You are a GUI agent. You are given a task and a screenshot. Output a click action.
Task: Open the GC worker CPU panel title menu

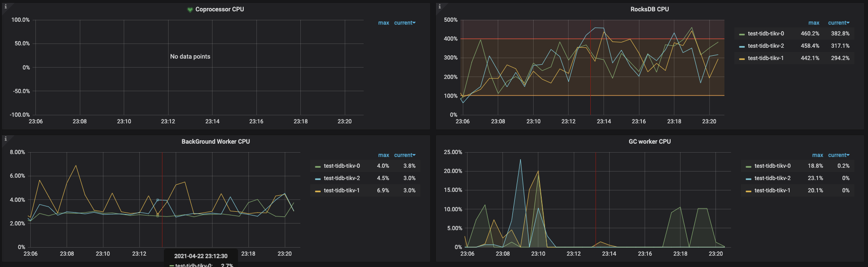649,142
